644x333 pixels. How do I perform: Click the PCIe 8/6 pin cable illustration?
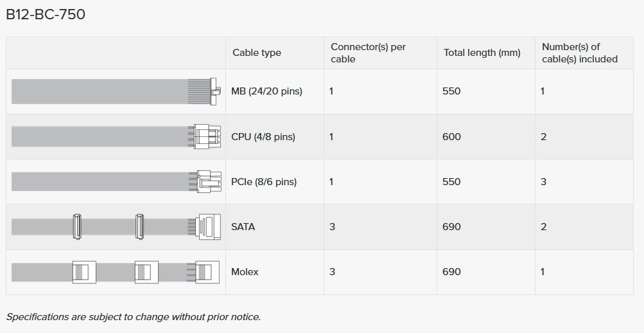click(116, 181)
